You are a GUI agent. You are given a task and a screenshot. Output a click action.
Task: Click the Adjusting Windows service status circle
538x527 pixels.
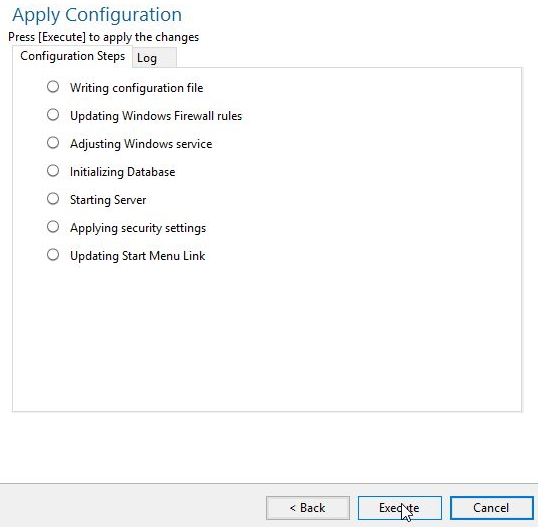tap(53, 143)
